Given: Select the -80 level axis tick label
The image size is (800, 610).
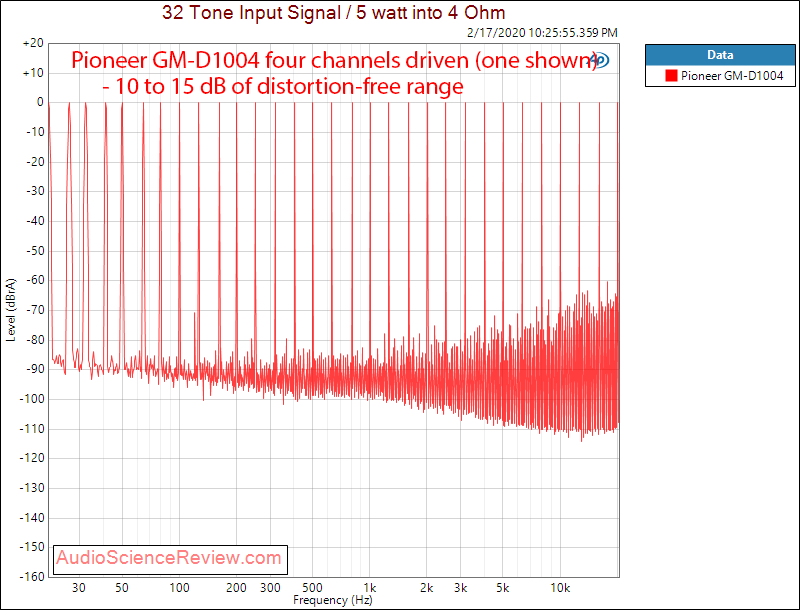Looking at the screenshot, I should (35, 340).
